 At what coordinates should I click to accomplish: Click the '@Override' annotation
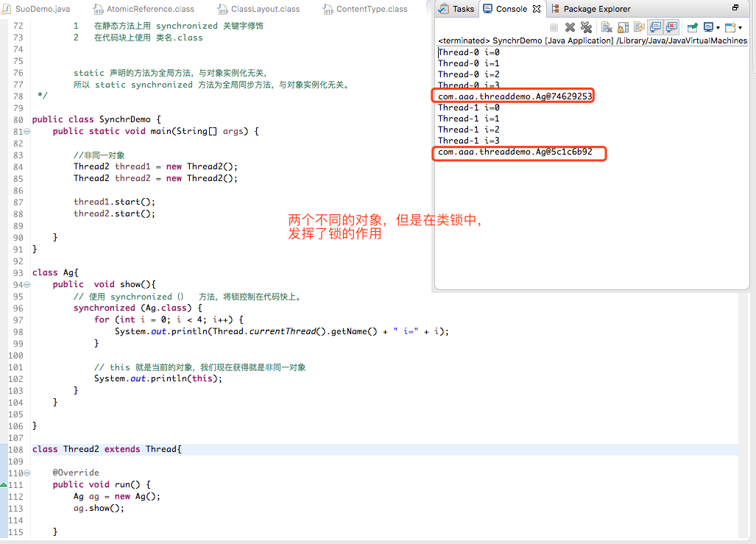76,473
